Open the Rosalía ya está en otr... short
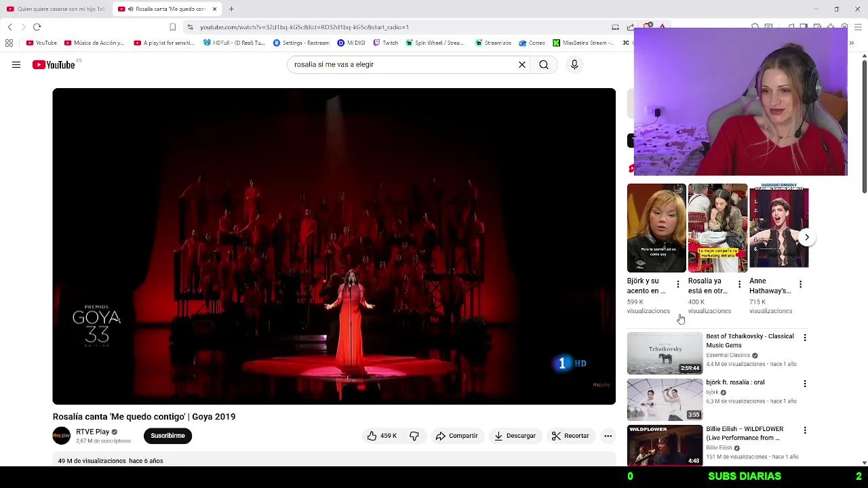868x488 pixels. [717, 228]
